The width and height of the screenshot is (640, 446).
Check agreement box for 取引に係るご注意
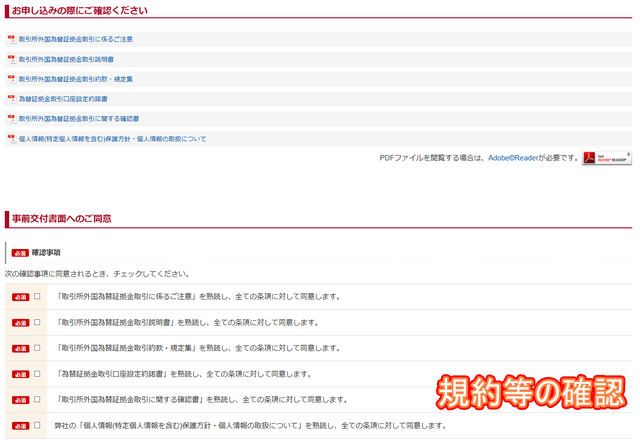pos(37,296)
